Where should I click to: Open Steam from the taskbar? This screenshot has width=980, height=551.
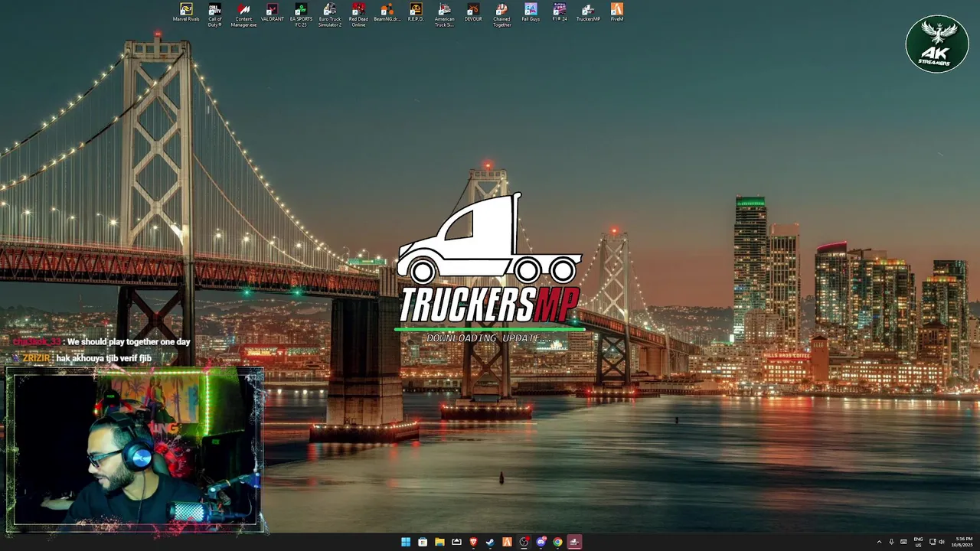coord(490,542)
